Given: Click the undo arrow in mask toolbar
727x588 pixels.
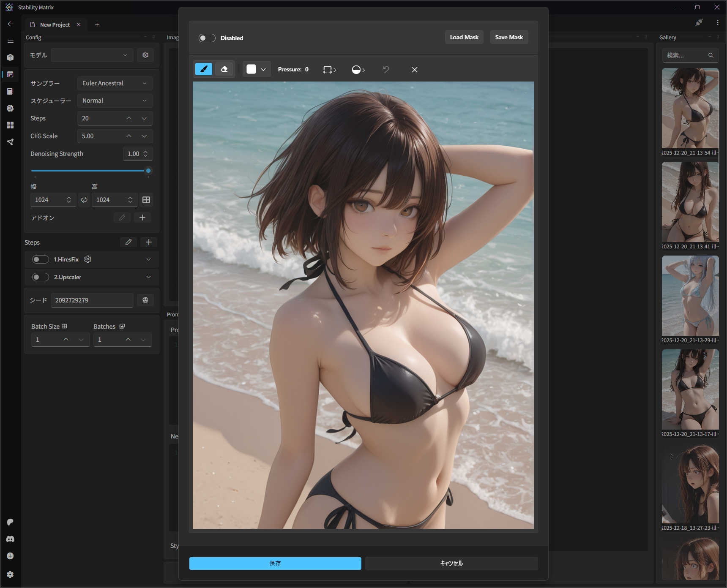Looking at the screenshot, I should click(385, 70).
